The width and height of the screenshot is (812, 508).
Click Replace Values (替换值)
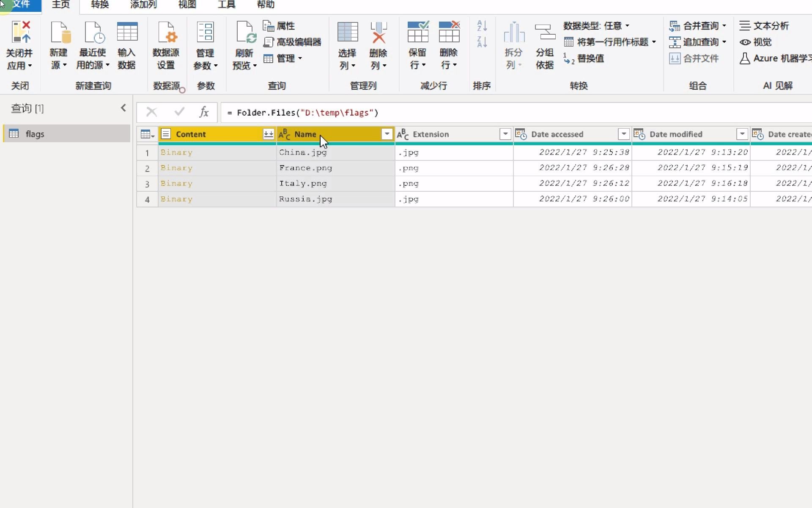click(x=583, y=58)
